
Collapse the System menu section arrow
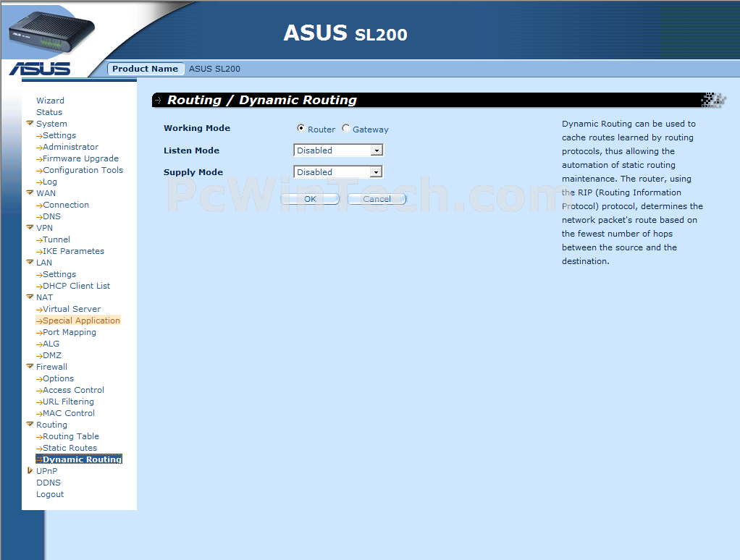coord(30,124)
